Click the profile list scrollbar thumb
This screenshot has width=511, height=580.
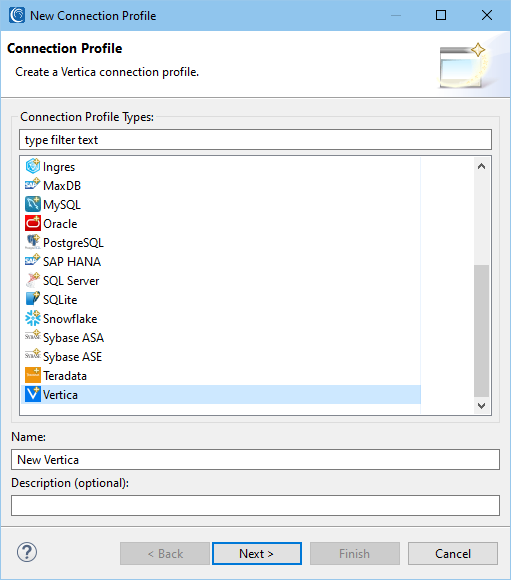(x=481, y=331)
